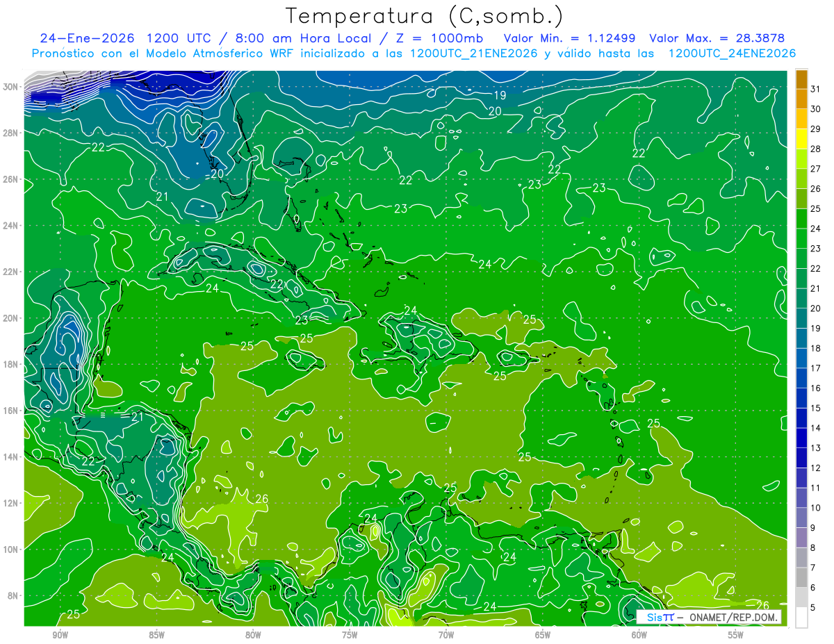
Task: Click the '17' label on the color scale
Action: point(816,368)
